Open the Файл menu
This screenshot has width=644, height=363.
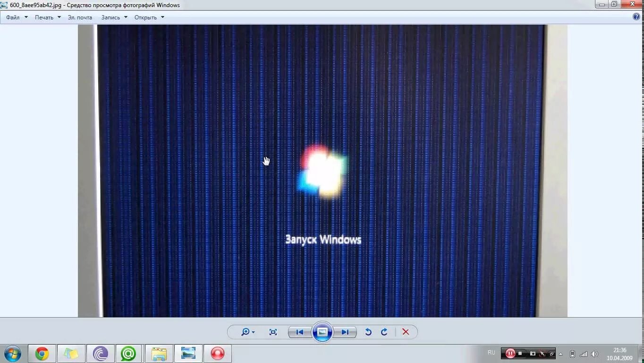pos(17,17)
